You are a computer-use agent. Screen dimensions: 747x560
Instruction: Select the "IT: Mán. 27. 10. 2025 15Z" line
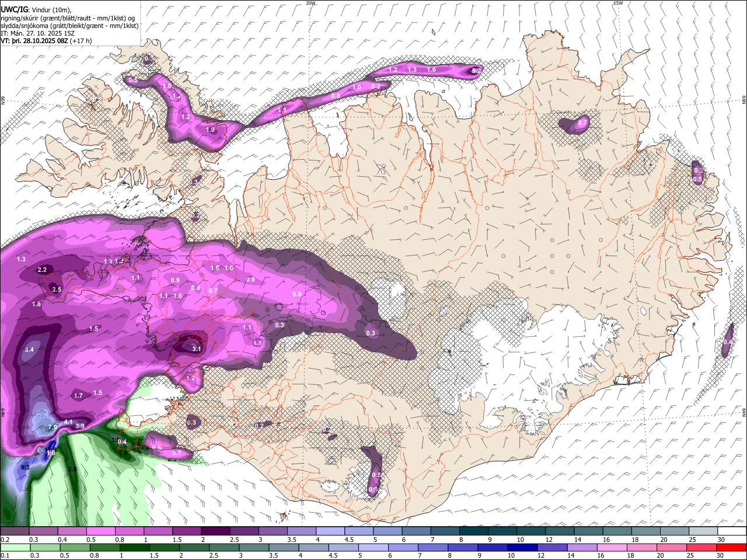click(x=37, y=33)
